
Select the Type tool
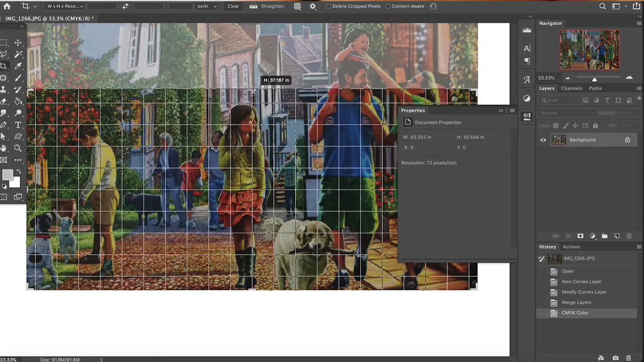18,125
